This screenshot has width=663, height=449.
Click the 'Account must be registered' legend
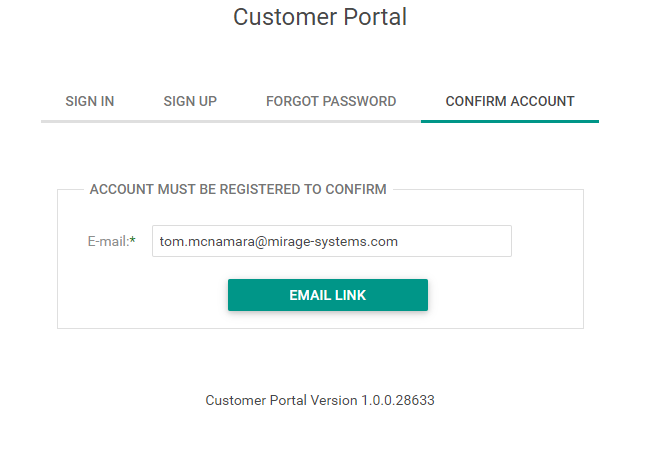238,189
